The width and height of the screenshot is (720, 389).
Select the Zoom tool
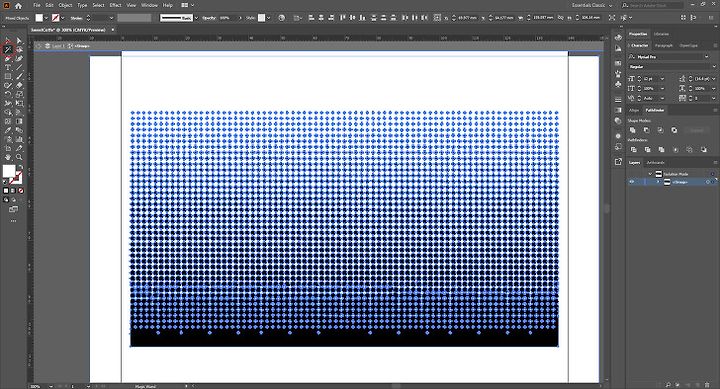pos(19,157)
